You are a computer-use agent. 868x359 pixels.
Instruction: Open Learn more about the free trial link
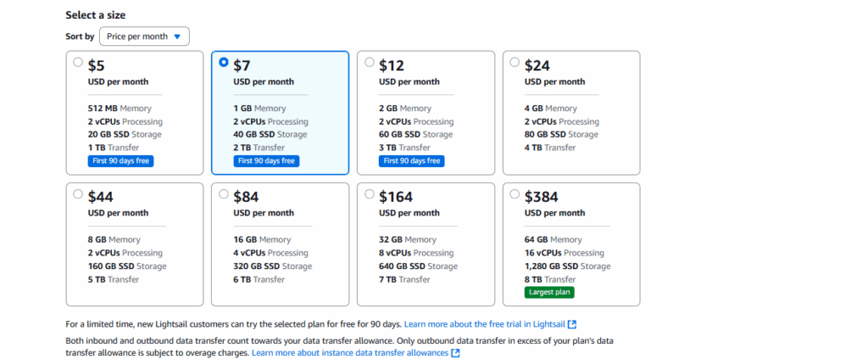(x=486, y=323)
